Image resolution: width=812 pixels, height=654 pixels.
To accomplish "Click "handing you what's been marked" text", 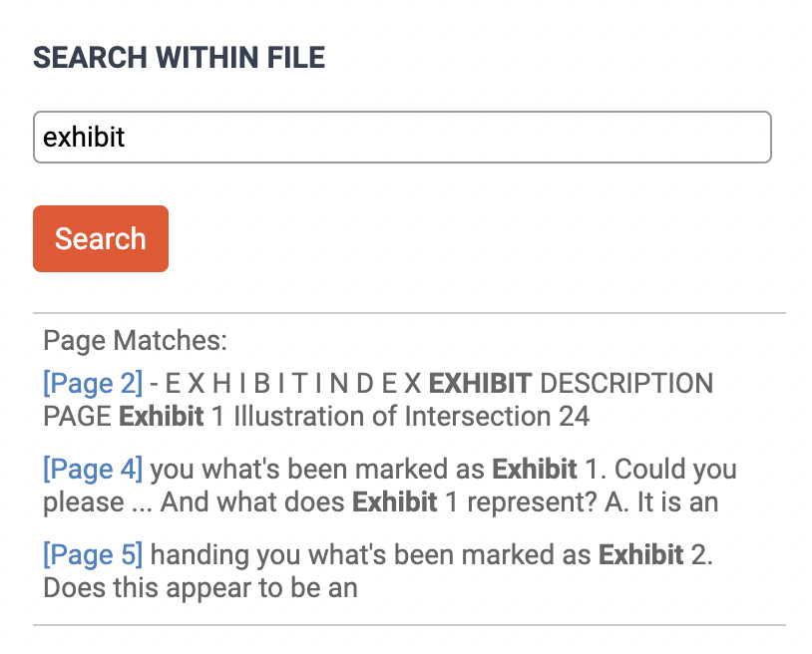I will click(x=371, y=553).
